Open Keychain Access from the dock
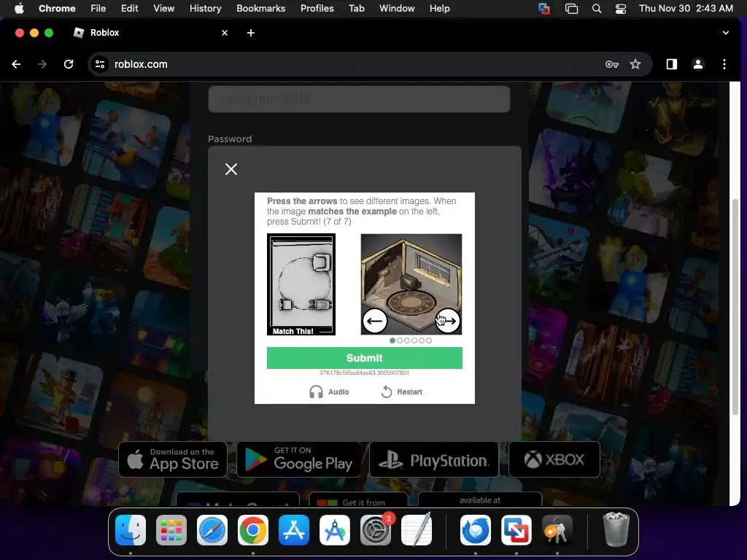This screenshot has height=560, width=747. 557,530
